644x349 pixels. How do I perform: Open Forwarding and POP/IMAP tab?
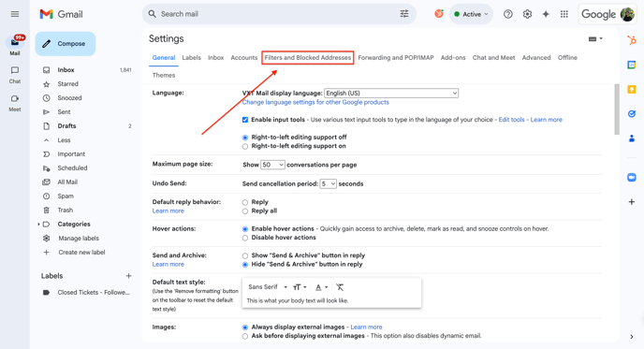point(396,57)
